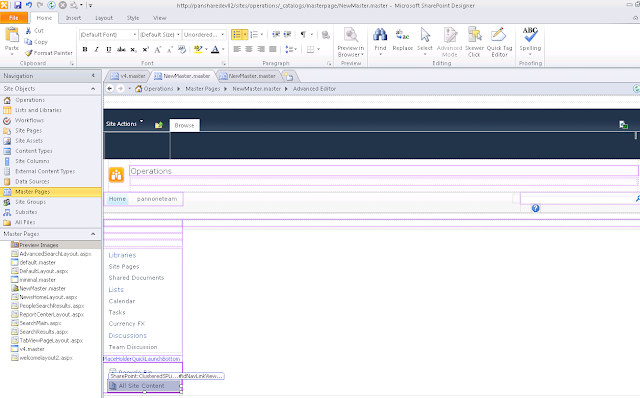Click the Browse tab in design view
The width and height of the screenshot is (640, 398).
184,125
